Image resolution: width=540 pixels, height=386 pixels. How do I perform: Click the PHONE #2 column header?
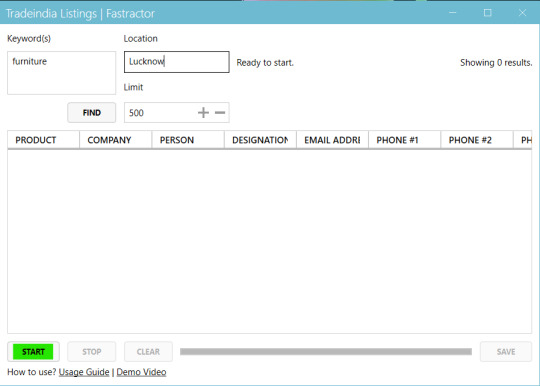[477, 140]
